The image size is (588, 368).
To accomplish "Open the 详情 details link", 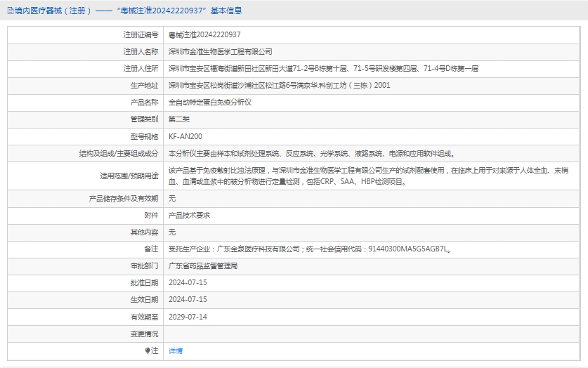I will tap(176, 350).
